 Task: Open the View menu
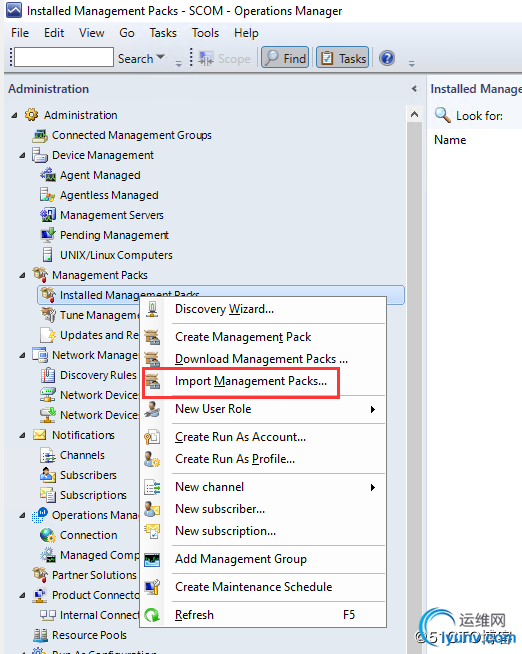[x=92, y=33]
